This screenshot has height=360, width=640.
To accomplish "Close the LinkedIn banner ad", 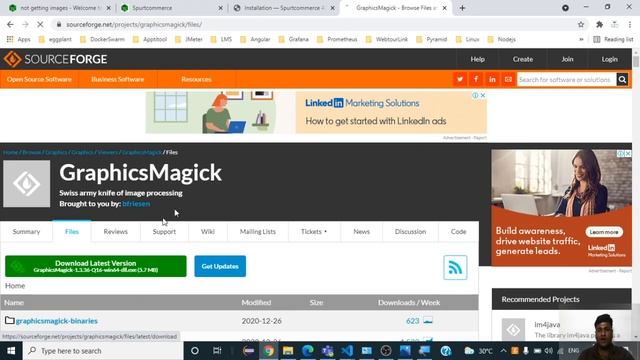I will click(483, 95).
